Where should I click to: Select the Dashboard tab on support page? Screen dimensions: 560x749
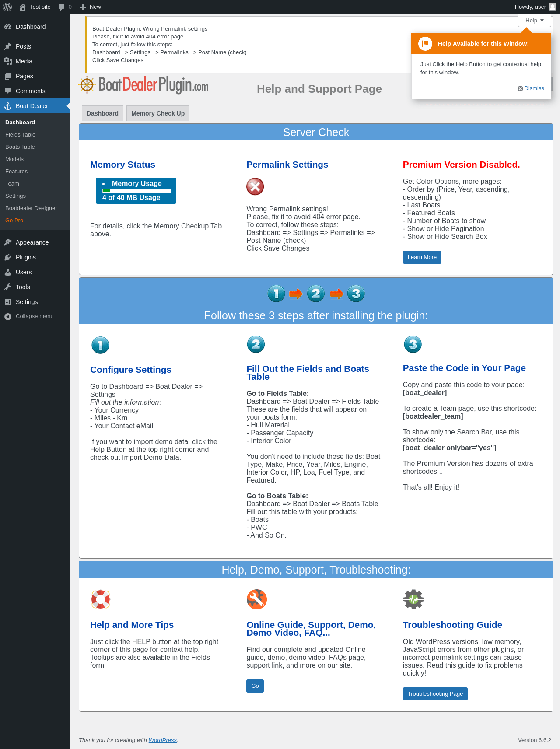102,113
